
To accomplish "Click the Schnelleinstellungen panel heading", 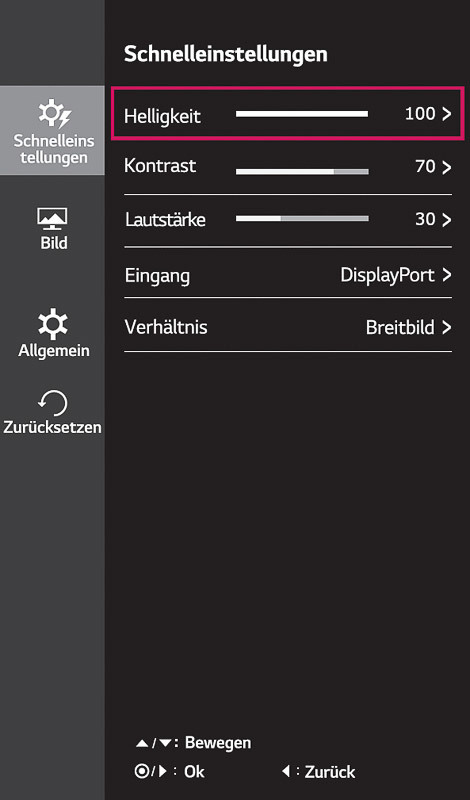I will 226,54.
